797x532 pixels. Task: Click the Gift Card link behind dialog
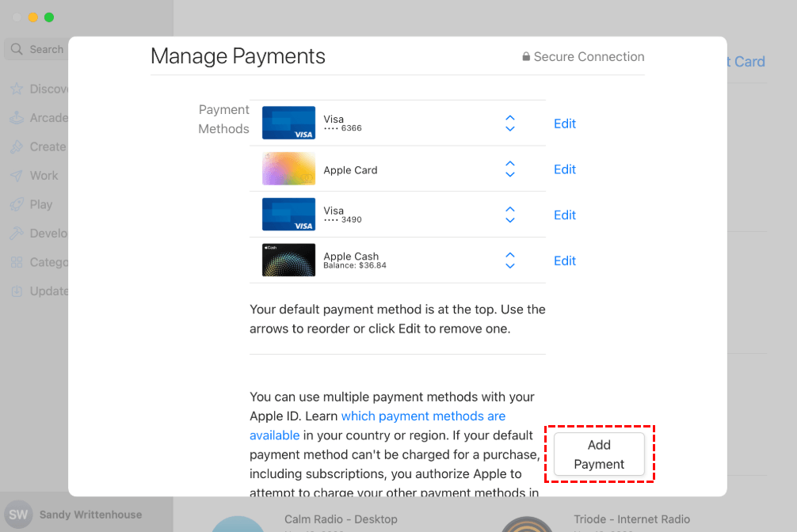746,62
